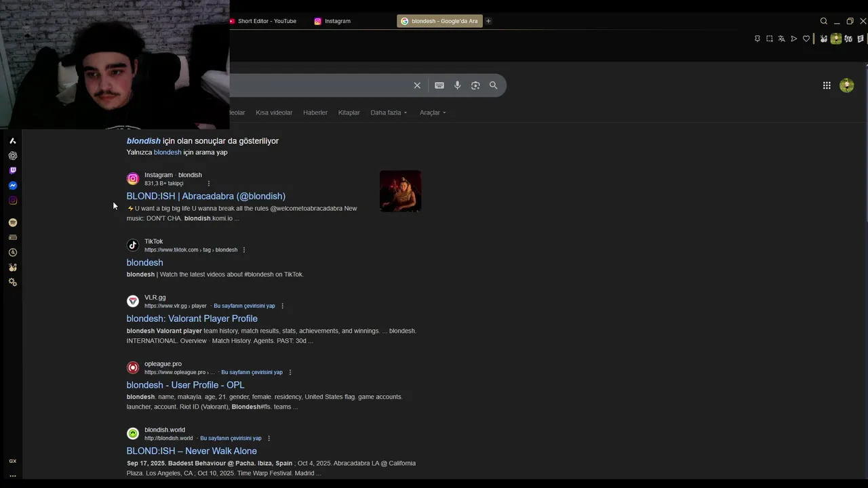The image size is (868, 488).
Task: Open the Google apps grid
Action: point(827,85)
